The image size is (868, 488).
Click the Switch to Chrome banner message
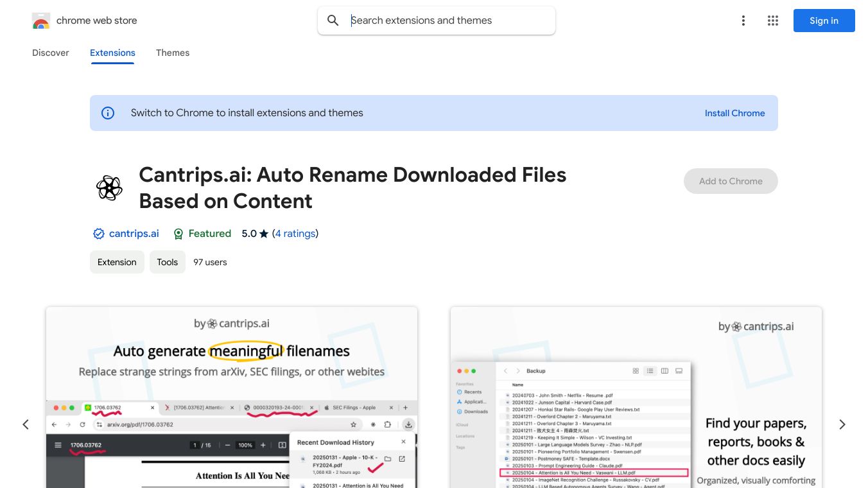[x=247, y=113]
